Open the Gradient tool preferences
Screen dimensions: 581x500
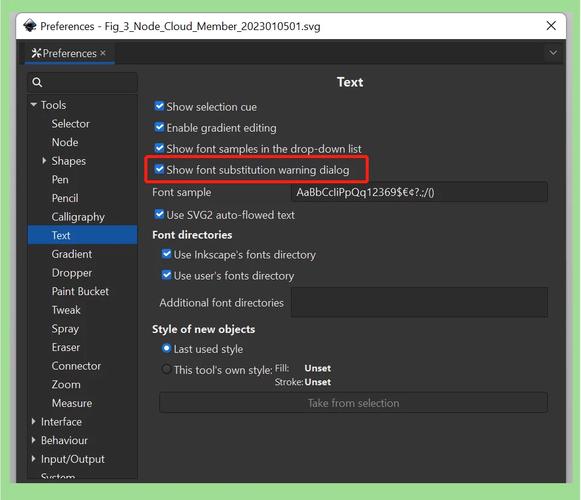coord(72,254)
